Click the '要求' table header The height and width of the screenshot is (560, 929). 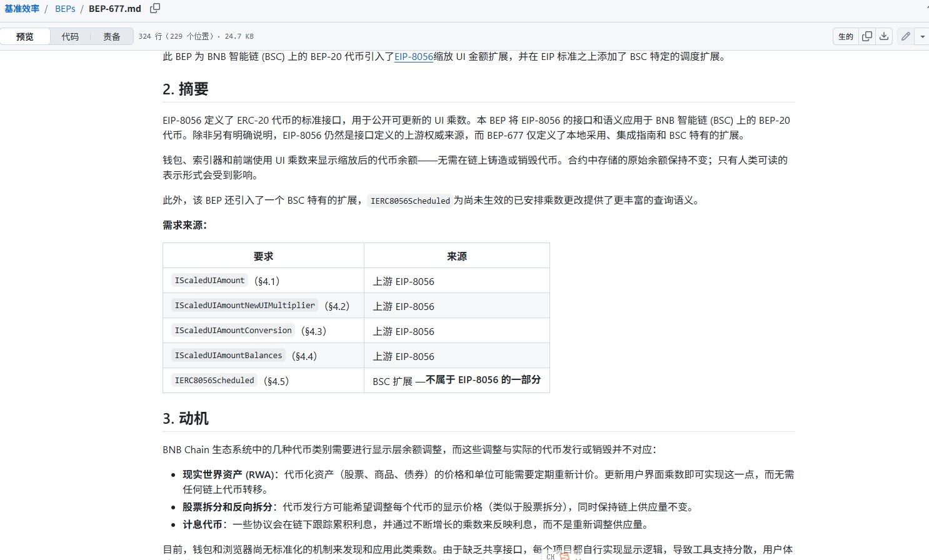coord(263,256)
